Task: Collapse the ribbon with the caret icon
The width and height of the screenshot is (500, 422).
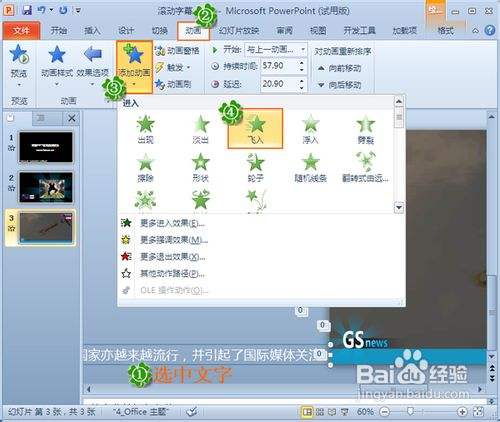Action: [x=475, y=31]
